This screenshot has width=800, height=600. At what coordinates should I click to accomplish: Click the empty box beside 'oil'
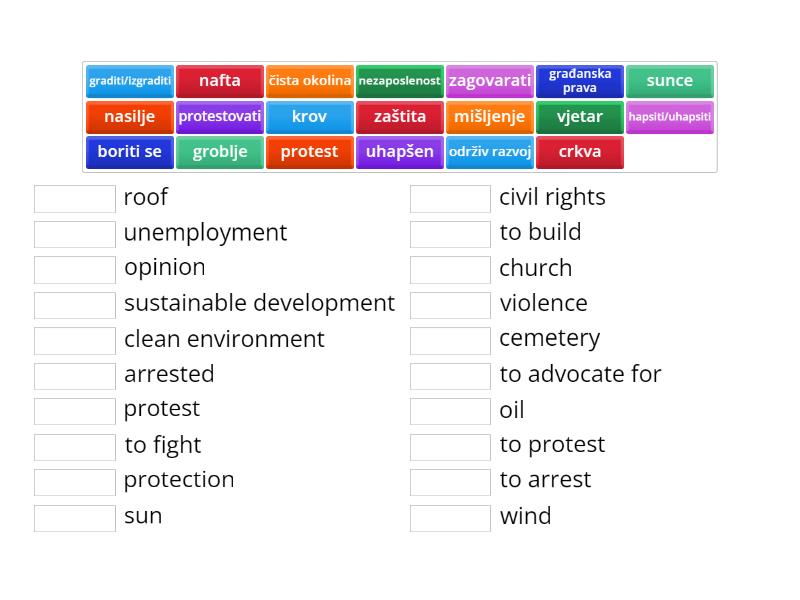450,411
